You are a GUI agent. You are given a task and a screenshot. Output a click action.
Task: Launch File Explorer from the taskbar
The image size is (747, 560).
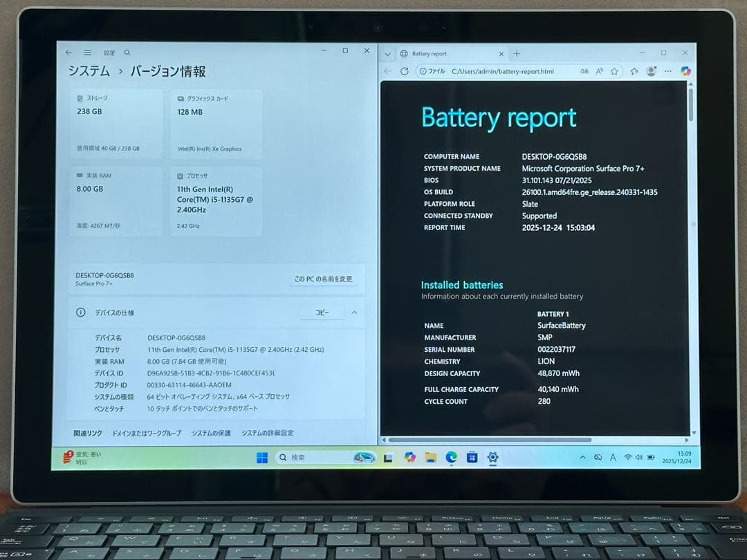[430, 457]
